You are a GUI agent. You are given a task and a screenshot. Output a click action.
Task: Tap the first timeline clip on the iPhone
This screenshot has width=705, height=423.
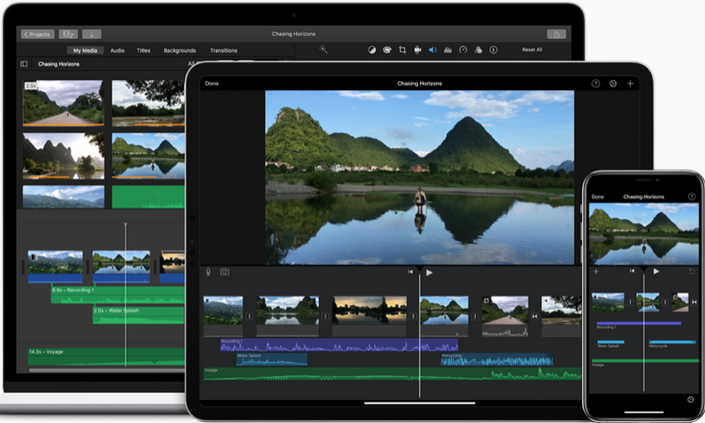pyautogui.click(x=608, y=302)
